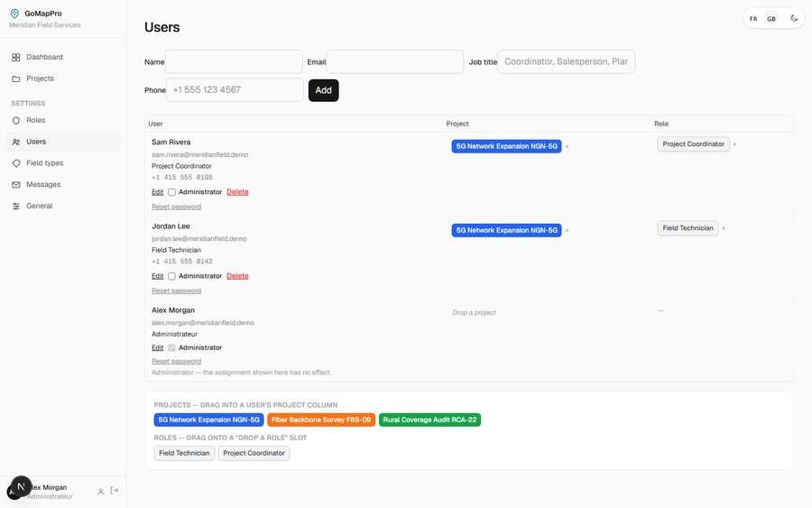This screenshot has width=812, height=508.
Task: Click sam.rivera@meridianfield.demo email text
Action: pos(200,155)
